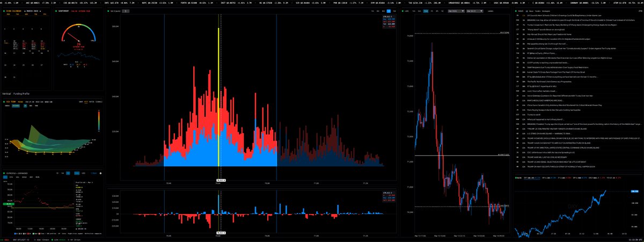Open the 'Mar 2026' month dropdown in LIVE panel

tap(456, 11)
